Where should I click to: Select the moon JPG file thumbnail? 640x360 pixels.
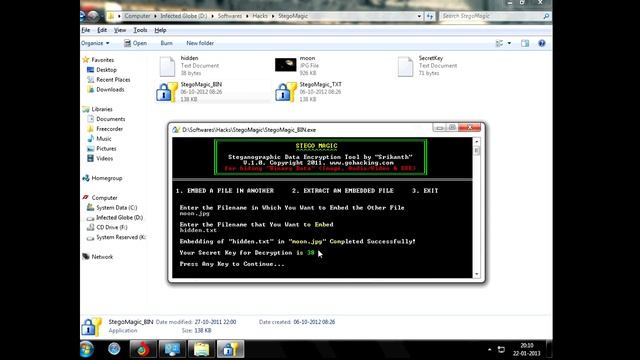tap(285, 64)
